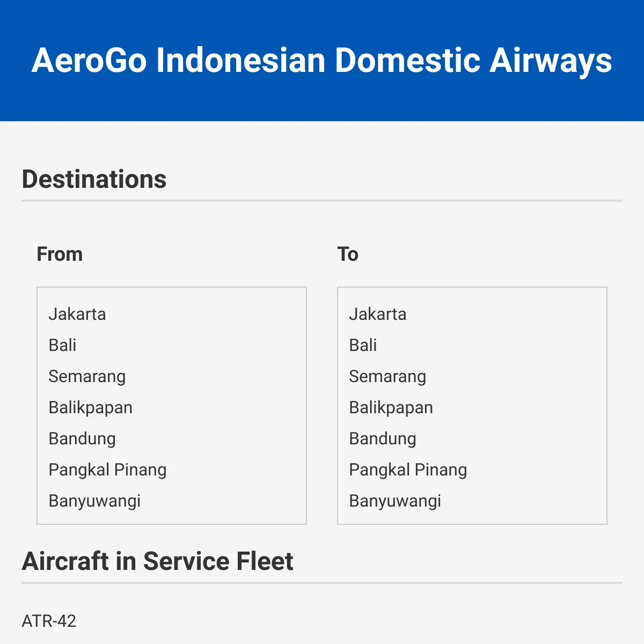Select Jakarta in the From list
The height and width of the screenshot is (644, 644).
[172, 314]
